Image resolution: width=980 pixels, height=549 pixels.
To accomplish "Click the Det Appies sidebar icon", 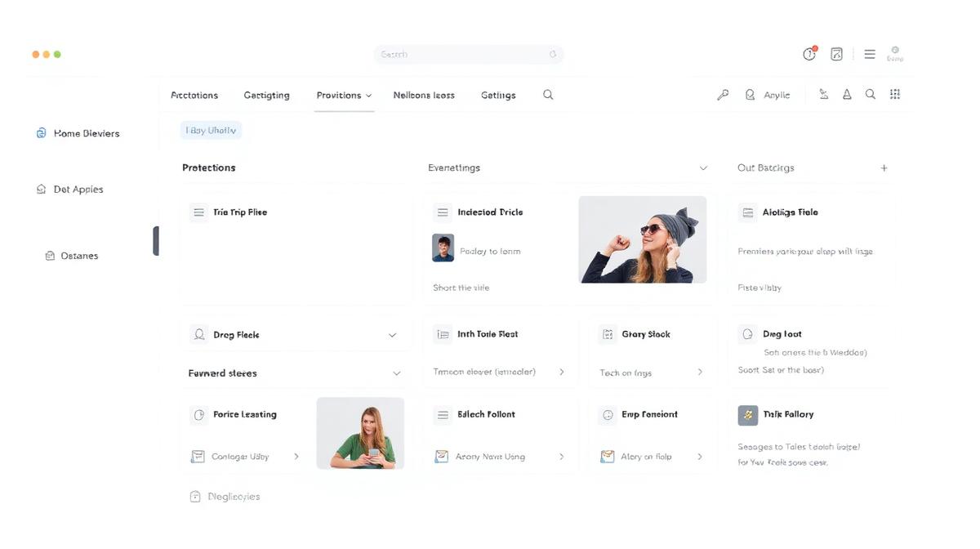I will pos(41,189).
